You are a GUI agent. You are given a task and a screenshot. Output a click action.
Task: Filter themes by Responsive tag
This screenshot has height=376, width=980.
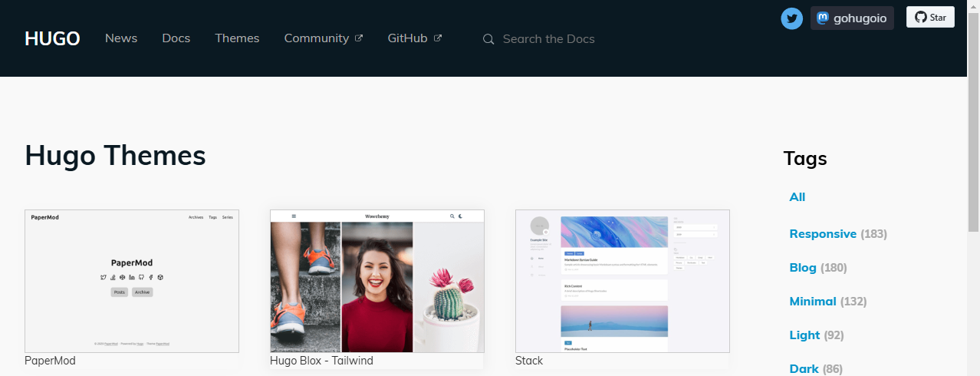(x=823, y=234)
